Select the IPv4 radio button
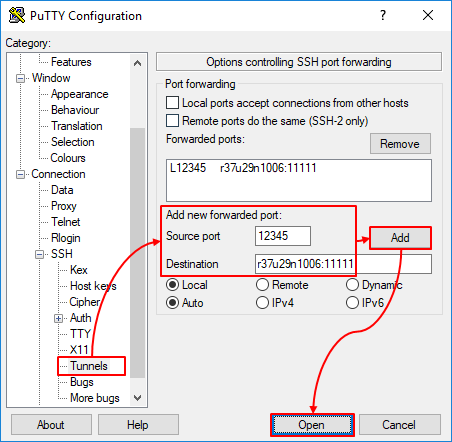 click(x=262, y=303)
